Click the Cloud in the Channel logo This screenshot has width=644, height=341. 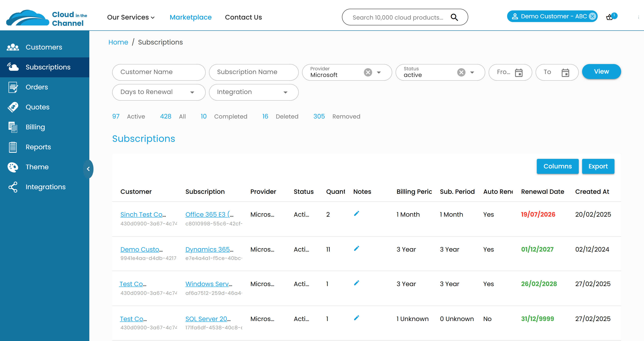47,18
